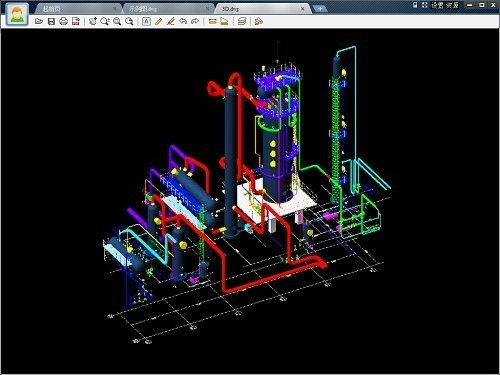500x375 pixels.
Task: Click the zoom extents magnifier icon
Action: [117, 22]
